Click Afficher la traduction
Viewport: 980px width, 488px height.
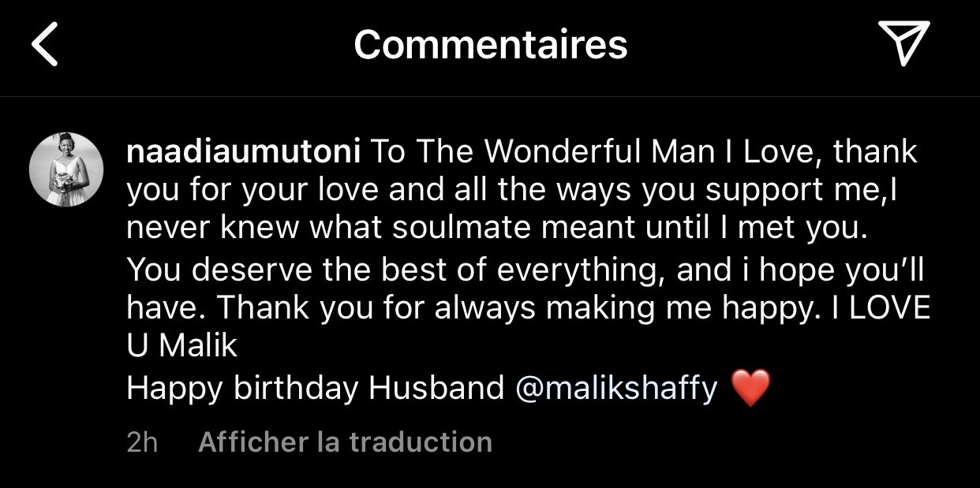coord(345,442)
